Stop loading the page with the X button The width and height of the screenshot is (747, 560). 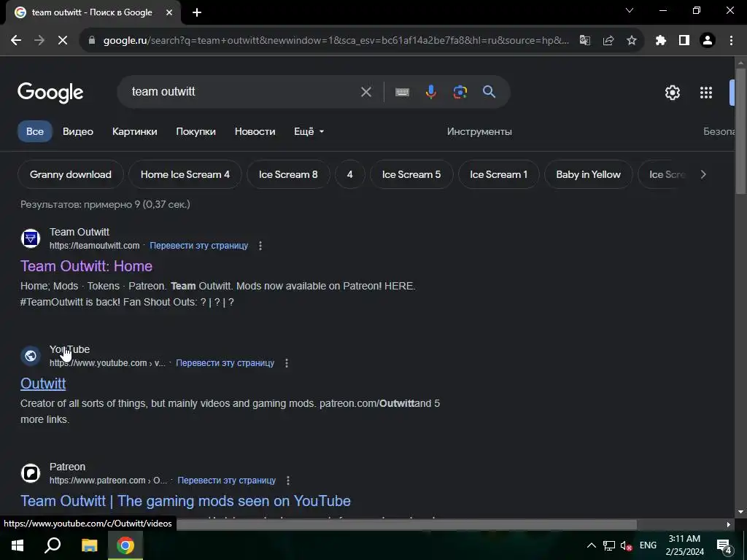pos(63,41)
